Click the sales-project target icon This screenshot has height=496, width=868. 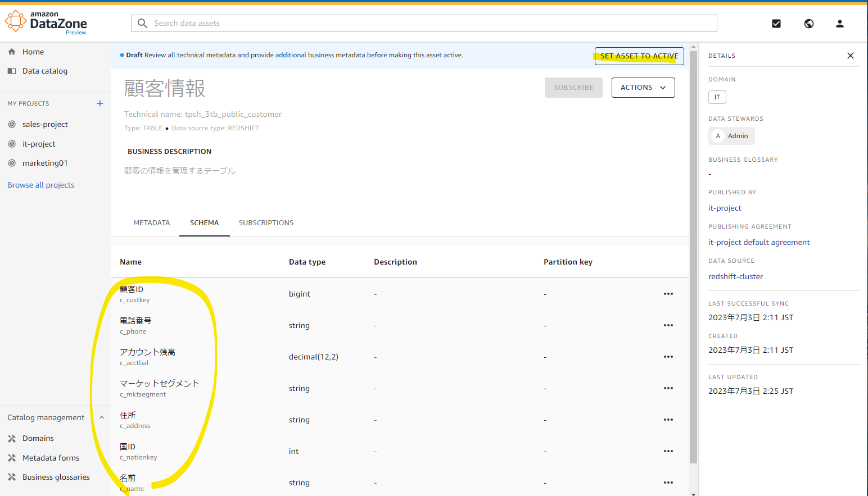[x=12, y=124]
